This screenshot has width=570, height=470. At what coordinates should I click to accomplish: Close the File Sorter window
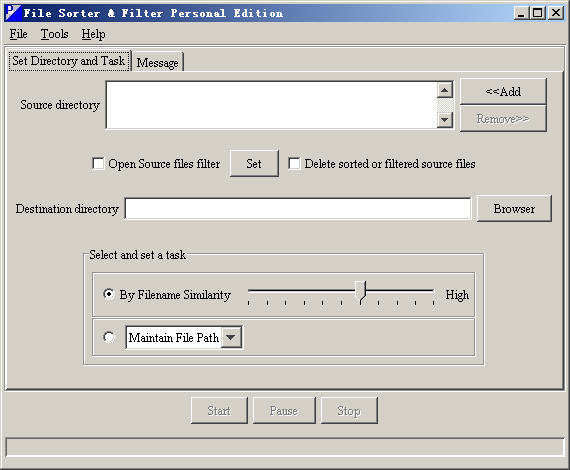point(556,13)
